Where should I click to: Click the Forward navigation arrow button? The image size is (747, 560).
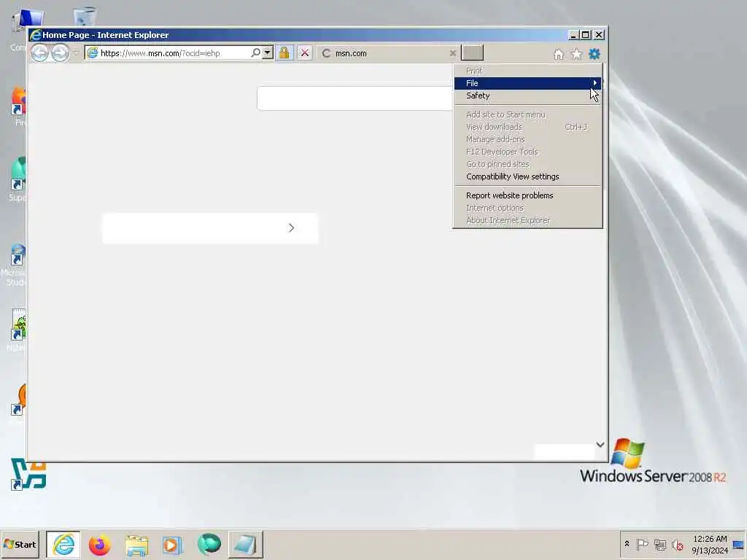point(60,52)
